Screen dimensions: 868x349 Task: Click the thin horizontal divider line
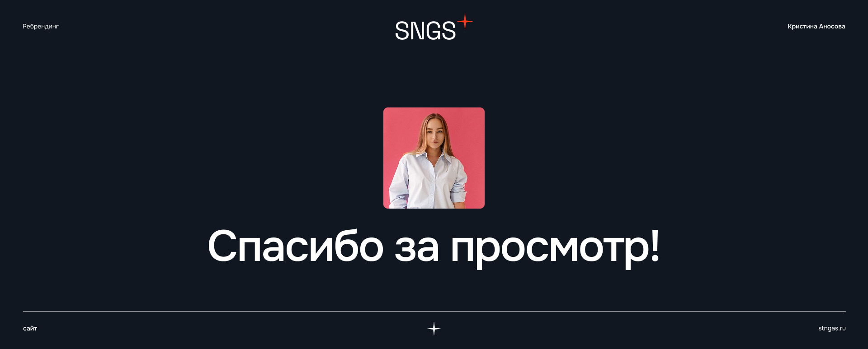click(x=434, y=311)
